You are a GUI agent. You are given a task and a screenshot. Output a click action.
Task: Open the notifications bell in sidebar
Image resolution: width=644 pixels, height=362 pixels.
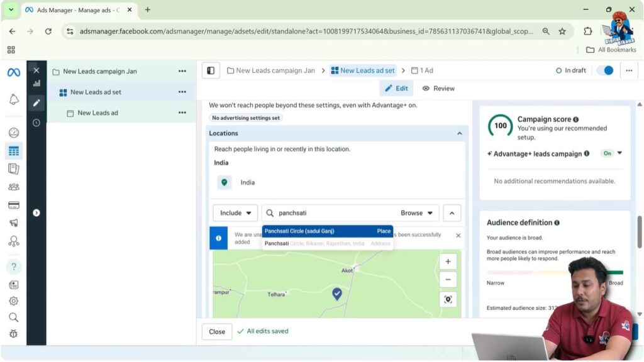coord(14,99)
